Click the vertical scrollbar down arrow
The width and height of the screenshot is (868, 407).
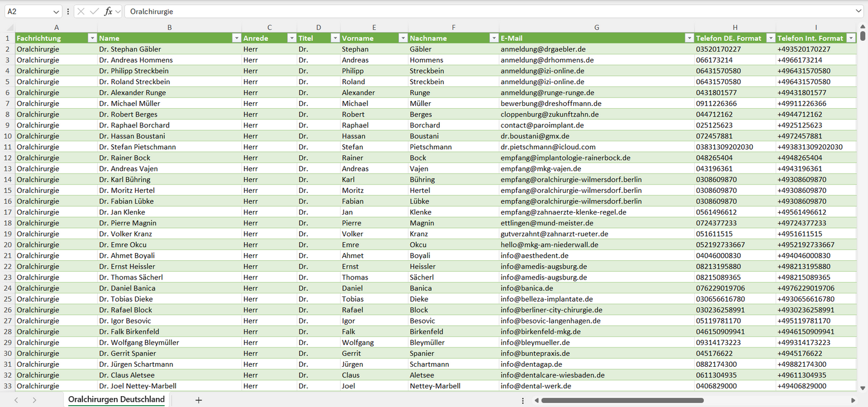[x=863, y=388]
